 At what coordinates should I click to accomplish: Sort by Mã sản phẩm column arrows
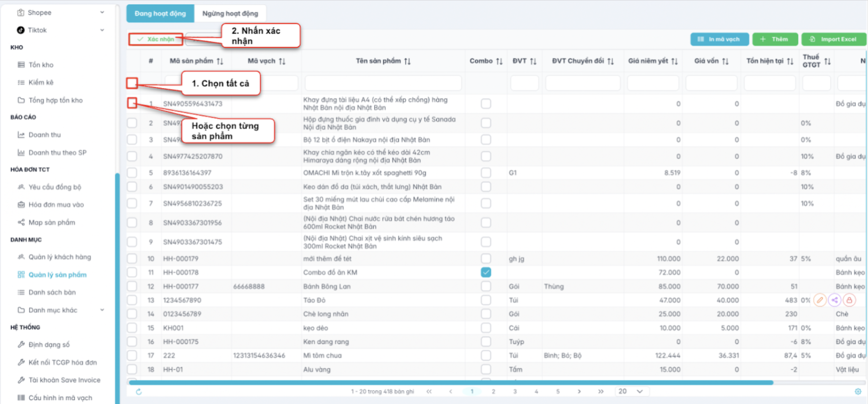click(x=220, y=61)
